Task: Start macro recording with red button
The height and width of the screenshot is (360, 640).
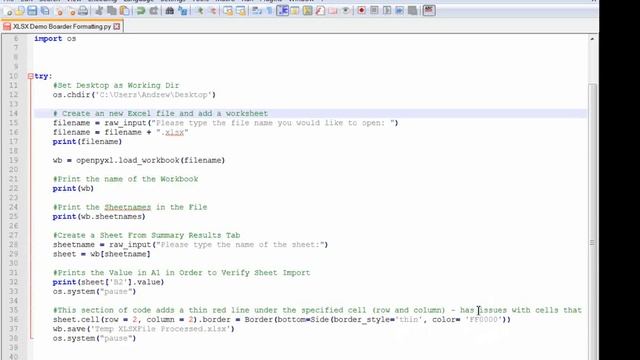Action: tap(361, 11)
